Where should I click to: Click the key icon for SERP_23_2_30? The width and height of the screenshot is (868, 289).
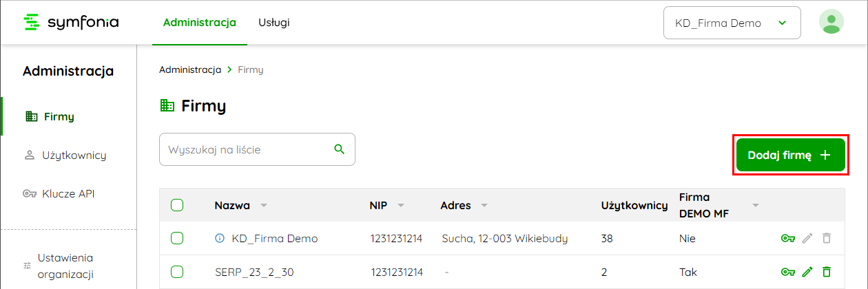coord(788,272)
